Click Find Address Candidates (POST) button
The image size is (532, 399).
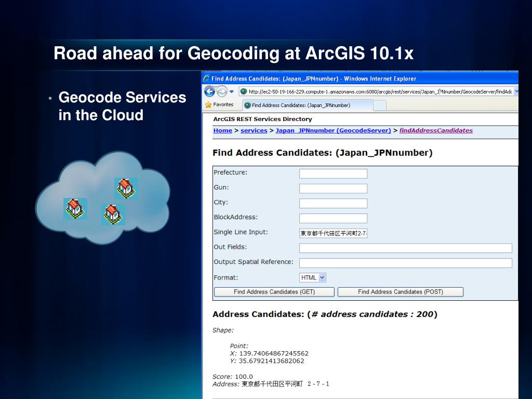401,292
